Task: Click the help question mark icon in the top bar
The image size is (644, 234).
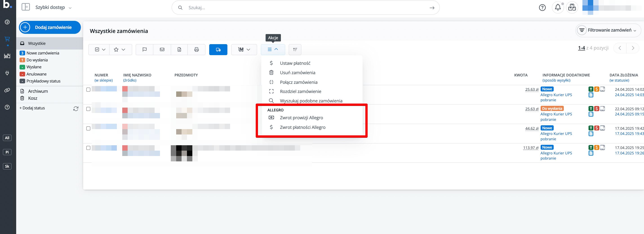Action: 542,7
